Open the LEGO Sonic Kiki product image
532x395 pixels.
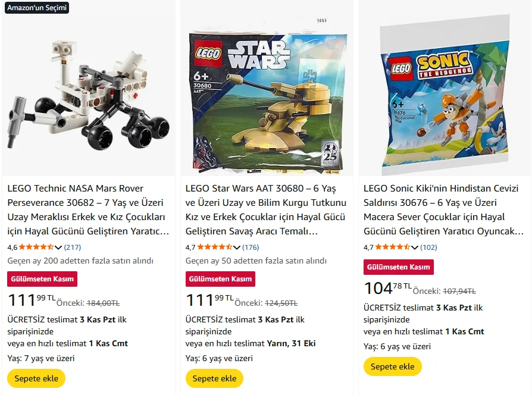tap(444, 95)
